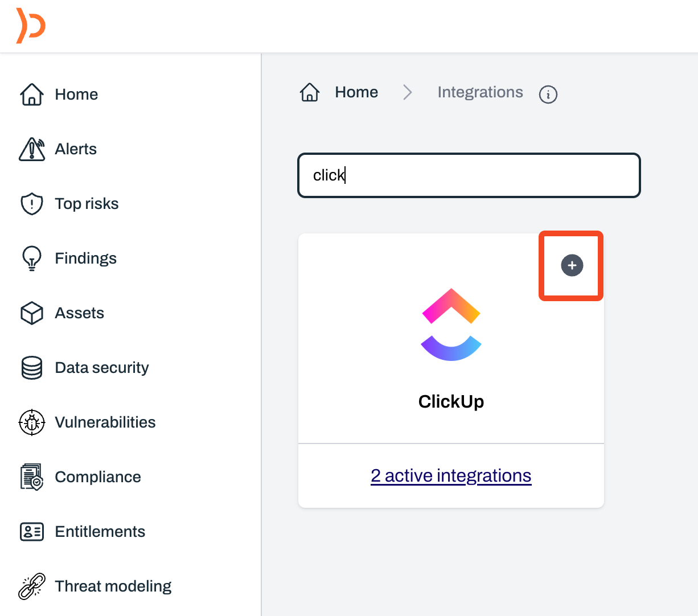
Task: Open the Home sidebar house icon
Action: [x=32, y=95]
